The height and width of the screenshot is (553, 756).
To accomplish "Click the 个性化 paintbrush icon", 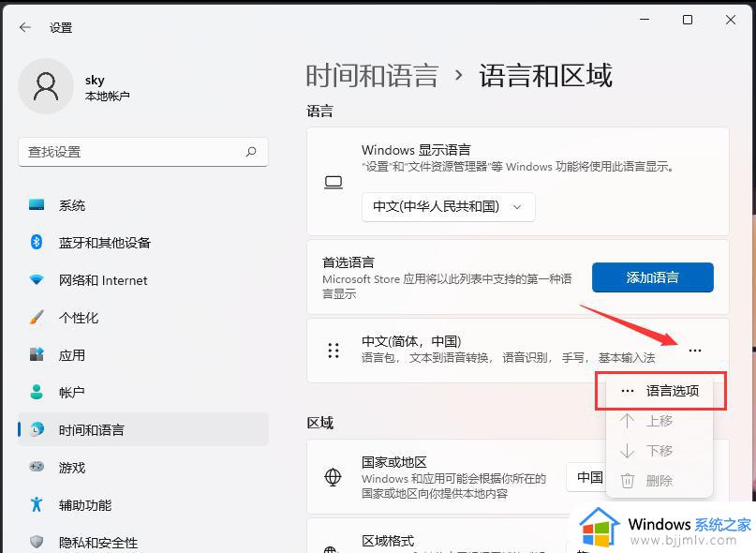I will 37,317.
